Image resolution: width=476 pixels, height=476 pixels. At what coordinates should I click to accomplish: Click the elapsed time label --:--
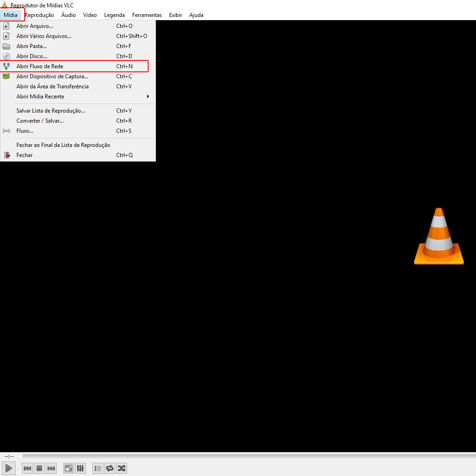pyautogui.click(x=9, y=456)
